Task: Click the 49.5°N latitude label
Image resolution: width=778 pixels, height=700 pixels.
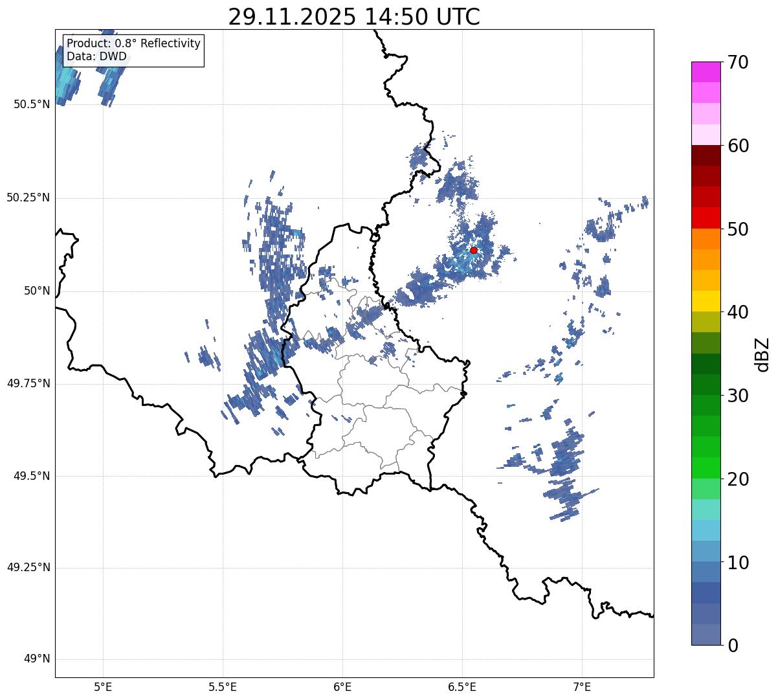Action: (32, 476)
